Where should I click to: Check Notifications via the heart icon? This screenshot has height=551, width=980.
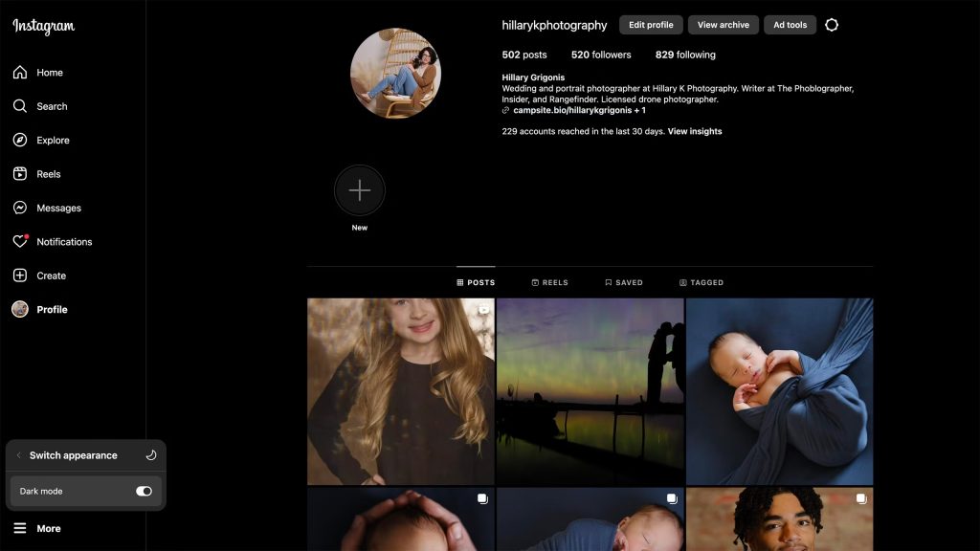click(x=19, y=241)
